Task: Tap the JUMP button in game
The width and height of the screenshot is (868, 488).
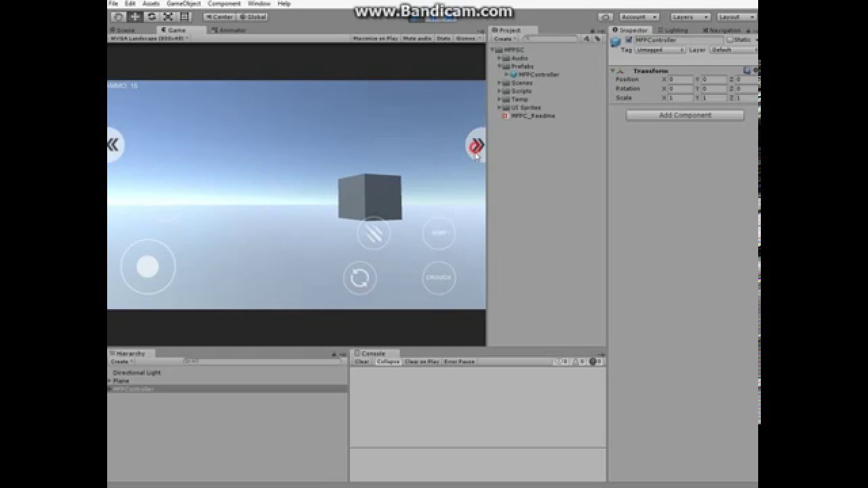Action: [x=439, y=233]
